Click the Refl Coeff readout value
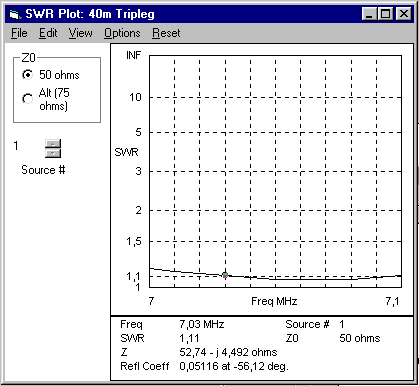The image size is (419, 386). (234, 366)
